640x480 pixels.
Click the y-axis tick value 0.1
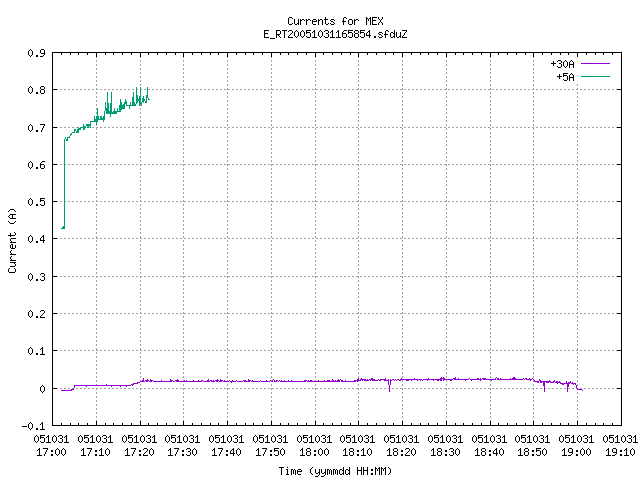click(37, 351)
